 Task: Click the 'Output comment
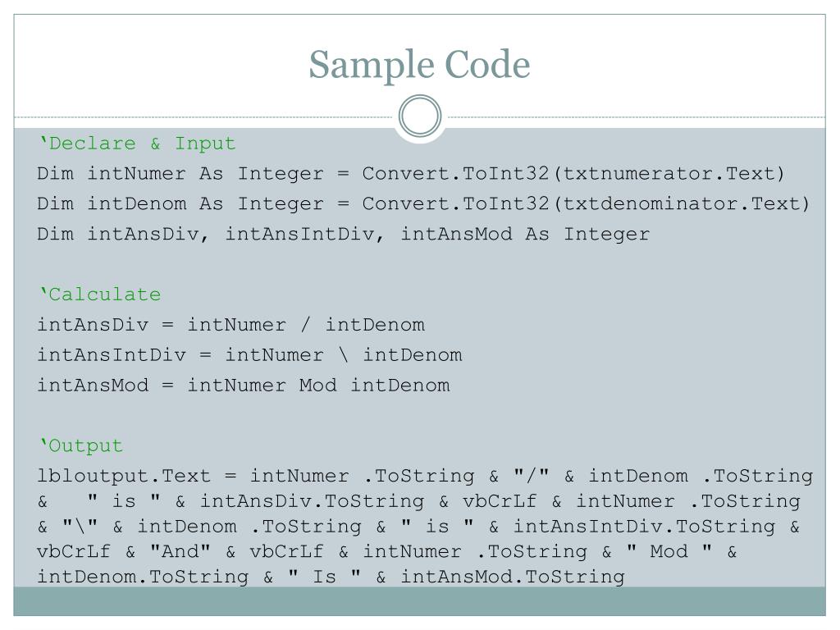coord(80,445)
